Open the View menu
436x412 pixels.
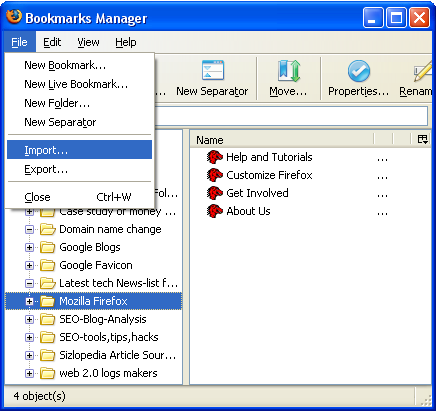88,42
